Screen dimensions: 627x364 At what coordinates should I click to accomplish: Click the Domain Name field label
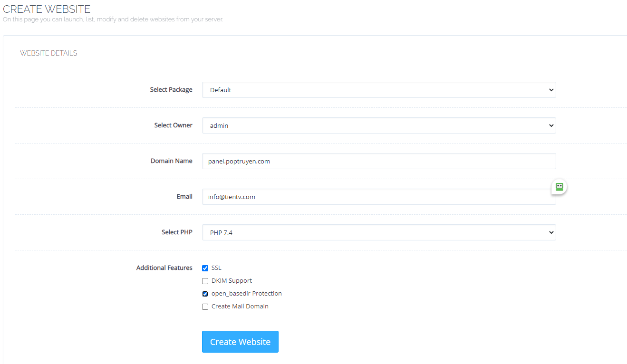pos(171,161)
